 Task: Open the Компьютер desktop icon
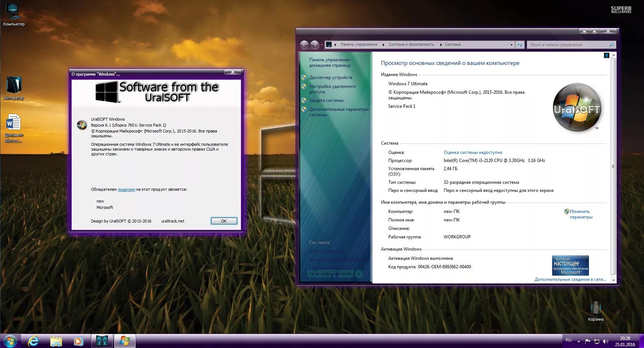click(14, 14)
